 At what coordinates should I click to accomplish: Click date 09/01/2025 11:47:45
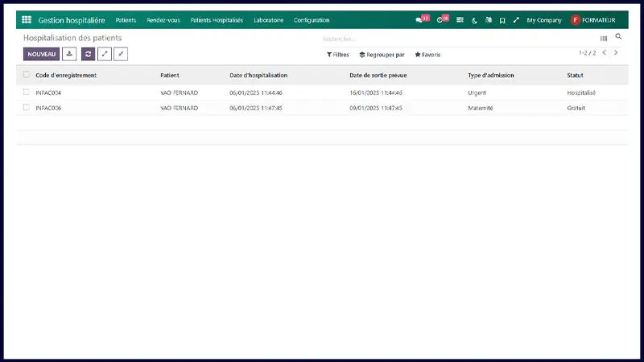click(x=376, y=108)
